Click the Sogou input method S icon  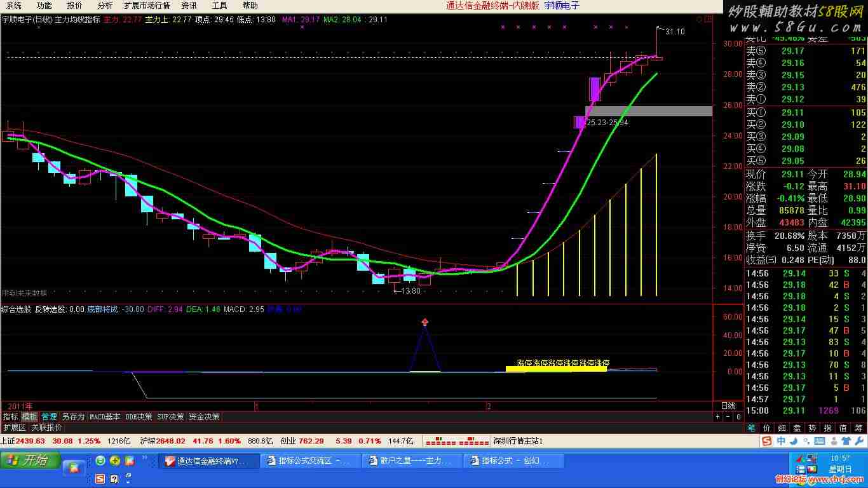tap(767, 441)
